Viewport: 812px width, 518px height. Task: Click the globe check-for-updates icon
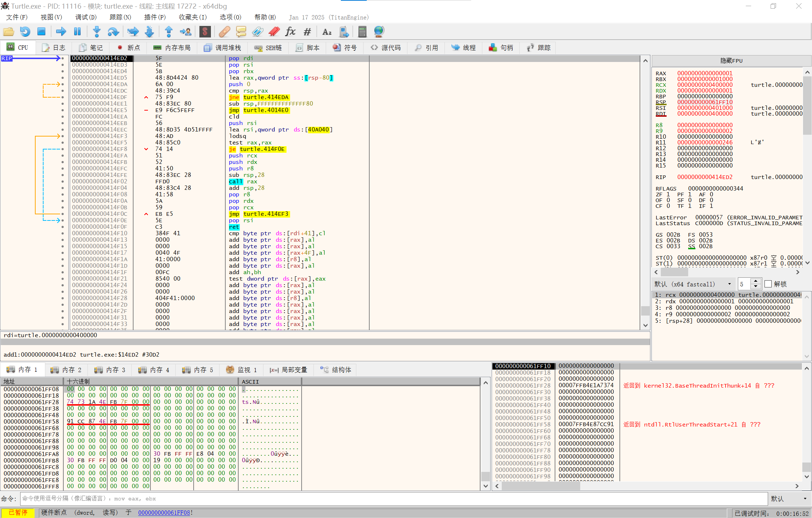pyautogui.click(x=379, y=32)
